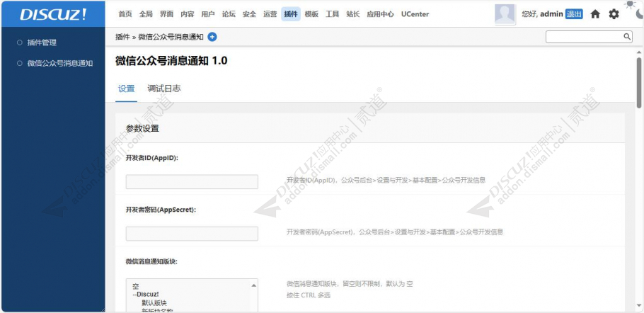Viewport: 644px width, 313px height.
Task: Open the 全局 menu
Action: coord(146,14)
